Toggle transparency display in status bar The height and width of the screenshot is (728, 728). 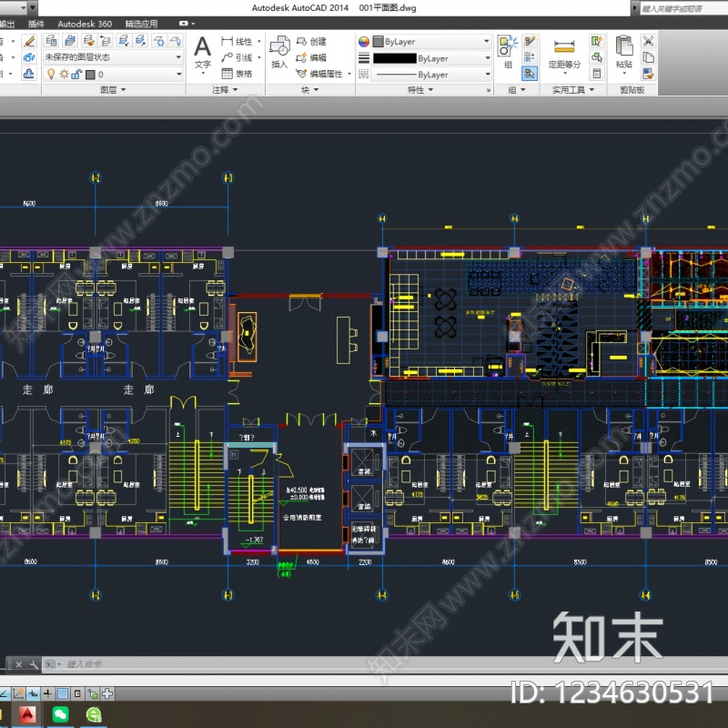(63, 693)
